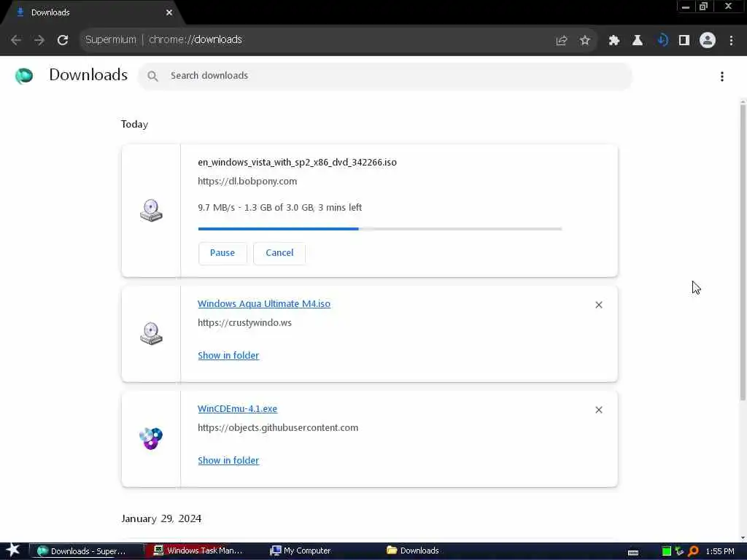
Task: Click the Vista ISO disc icon
Action: 151,211
